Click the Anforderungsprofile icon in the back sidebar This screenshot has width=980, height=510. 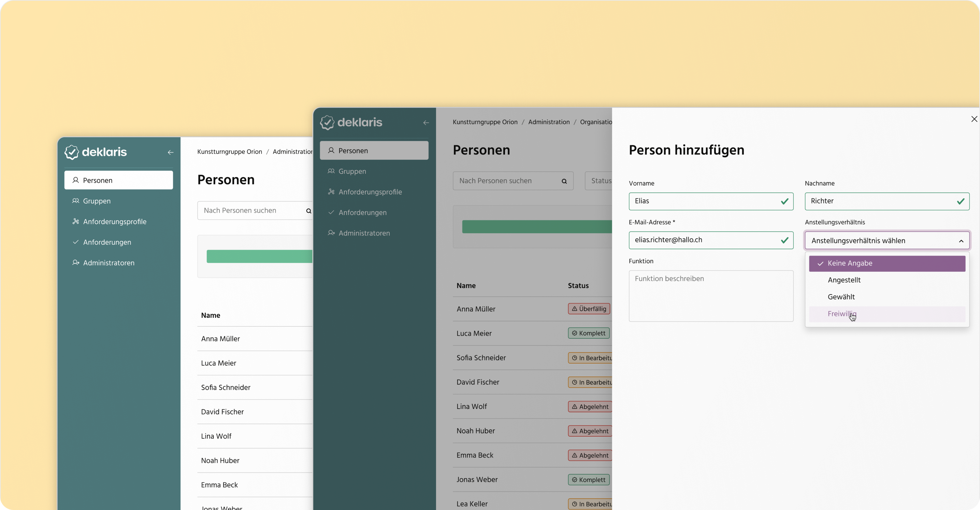(x=75, y=222)
